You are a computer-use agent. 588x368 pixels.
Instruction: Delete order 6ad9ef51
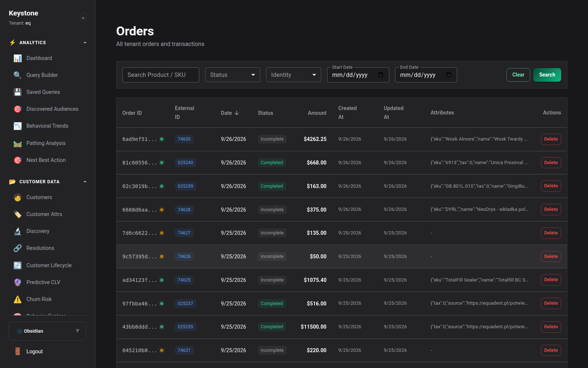point(551,139)
